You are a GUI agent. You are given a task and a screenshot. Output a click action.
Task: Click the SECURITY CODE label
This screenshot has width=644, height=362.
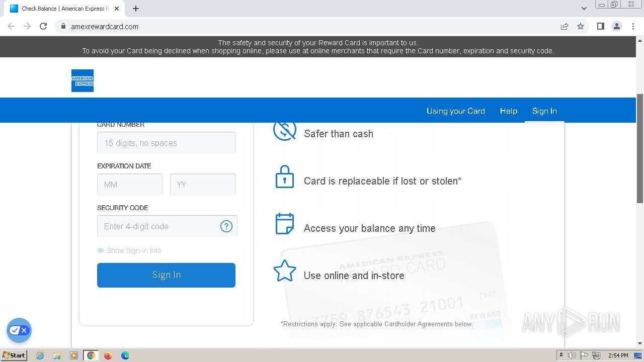[122, 208]
